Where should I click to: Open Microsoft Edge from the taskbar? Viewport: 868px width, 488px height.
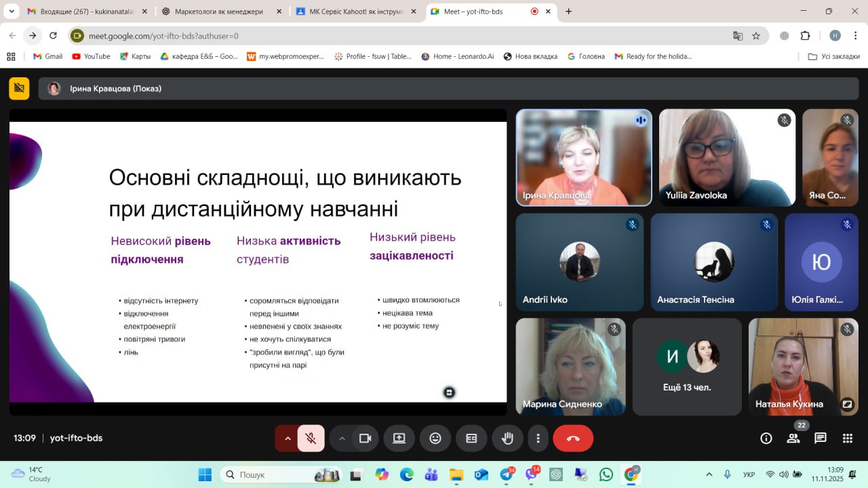[407, 474]
